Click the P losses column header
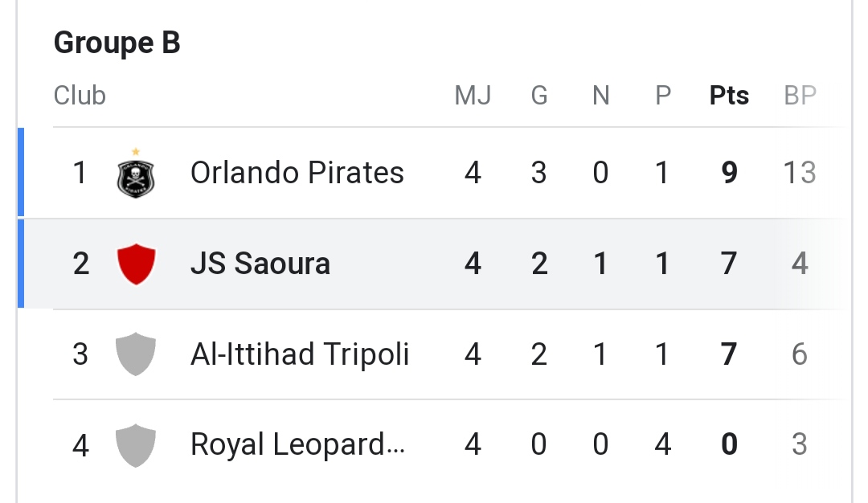 click(x=662, y=96)
